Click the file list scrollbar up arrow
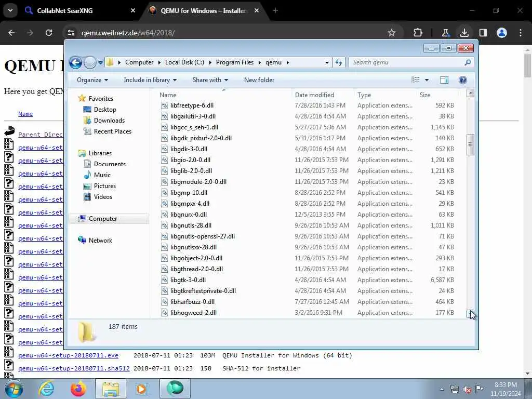The image size is (532, 399). 470,94
